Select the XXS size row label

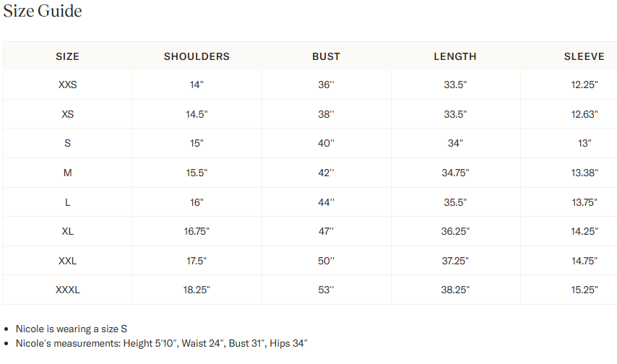tap(68, 85)
